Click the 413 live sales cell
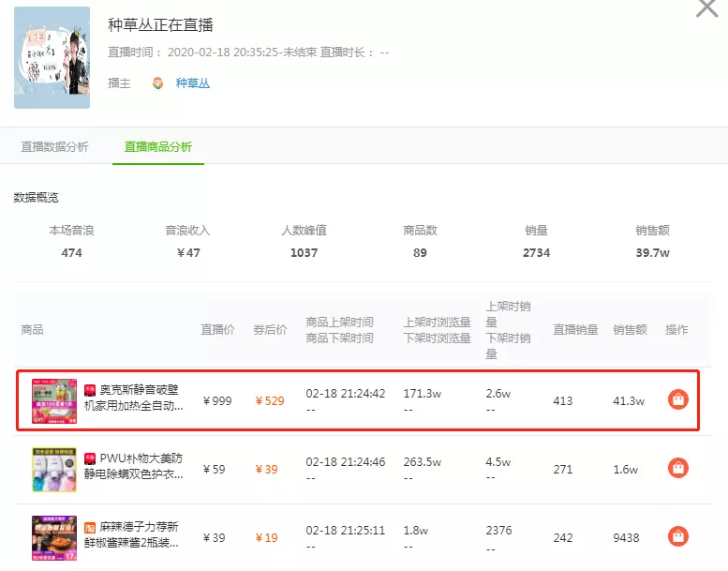Screen dimensions: 728x571 click(563, 401)
